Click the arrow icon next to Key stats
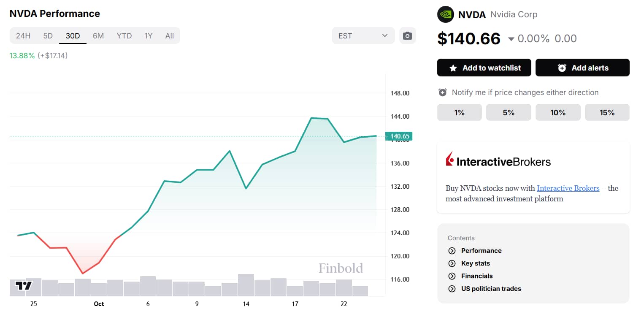644x320 pixels. [x=452, y=263]
